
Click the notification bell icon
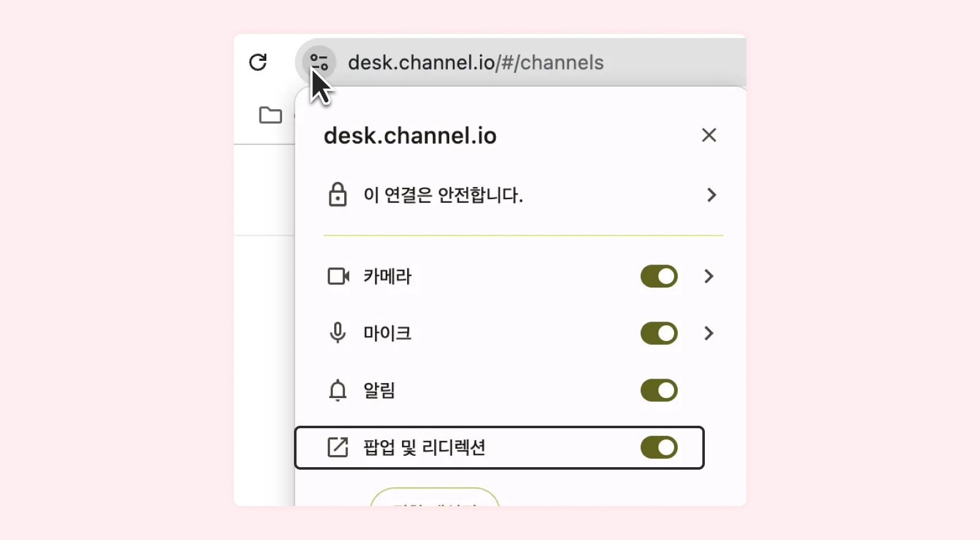click(338, 391)
